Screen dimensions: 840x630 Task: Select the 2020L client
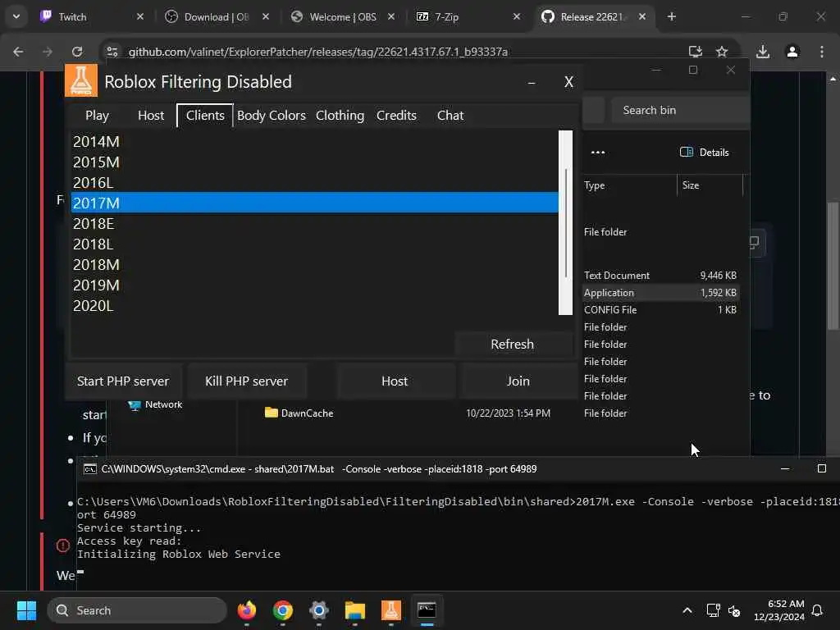(314, 305)
